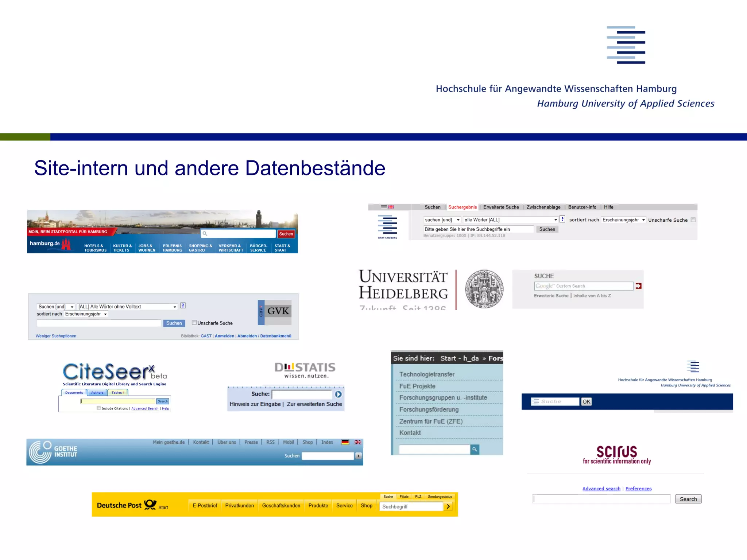The height and width of the screenshot is (560, 747).
Task: Click the UK flag icon at Goethe Institut
Action: (x=358, y=442)
